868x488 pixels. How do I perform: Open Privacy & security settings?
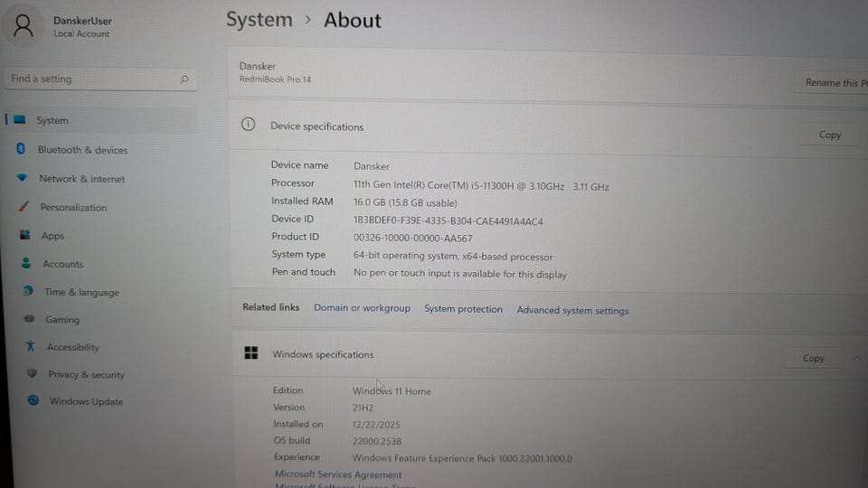[87, 374]
